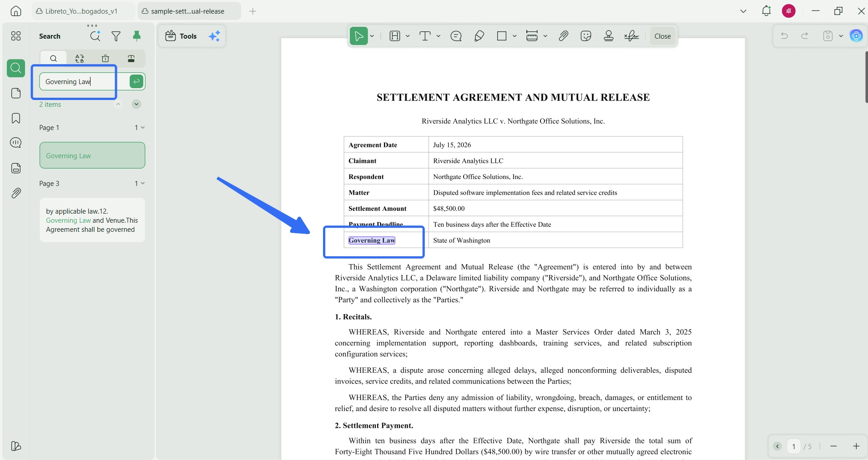Zoom in with the plus button
This screenshot has height=460, width=868.
pyautogui.click(x=856, y=446)
